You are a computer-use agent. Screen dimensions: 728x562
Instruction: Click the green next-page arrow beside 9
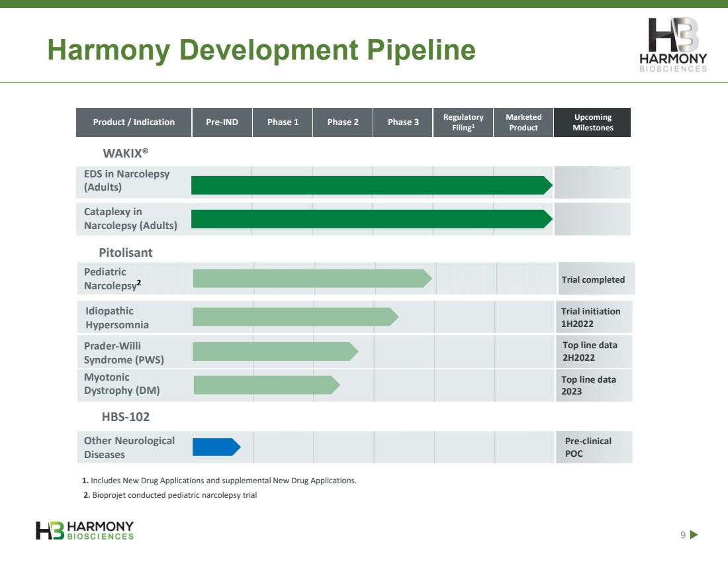tap(694, 535)
